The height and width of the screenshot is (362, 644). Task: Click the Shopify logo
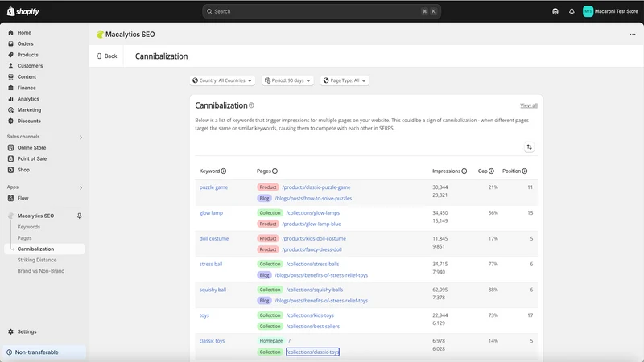coord(23,11)
